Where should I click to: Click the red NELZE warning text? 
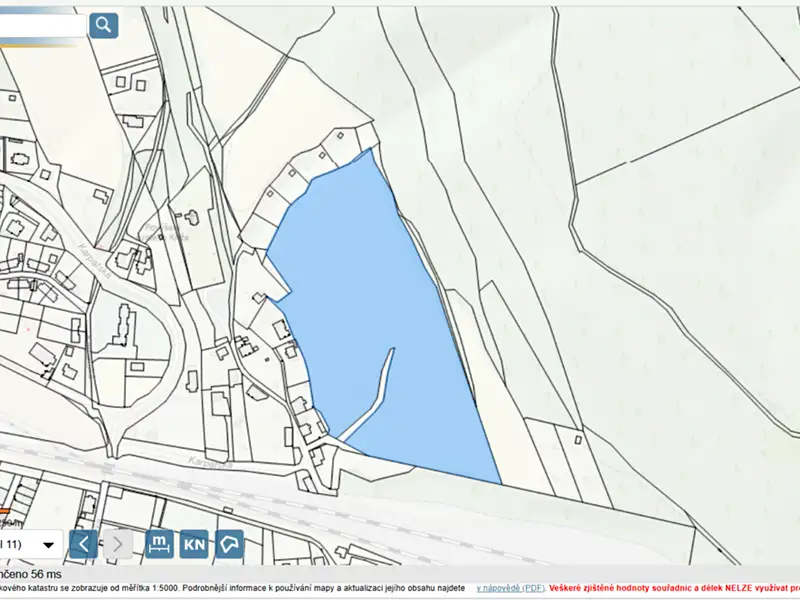674,588
